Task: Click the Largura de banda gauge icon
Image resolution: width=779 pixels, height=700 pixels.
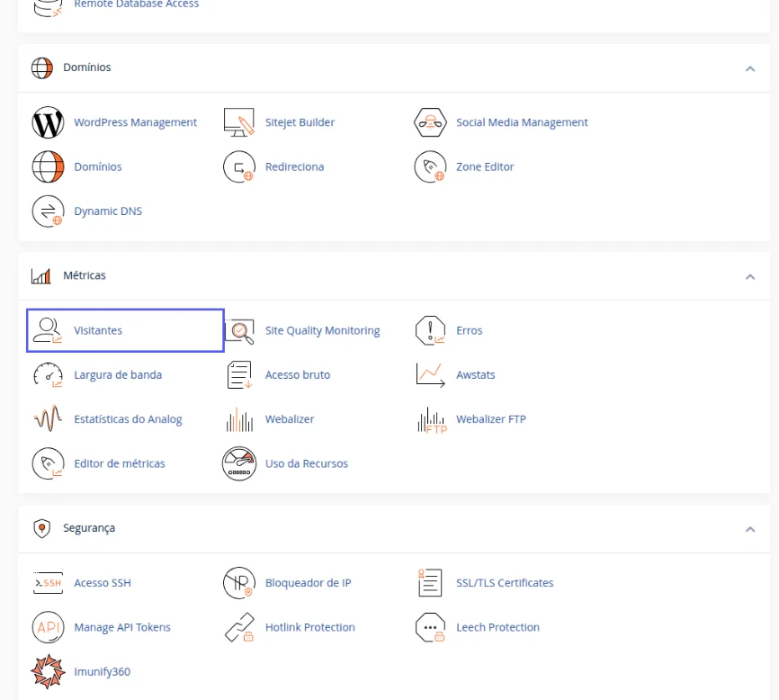Action: click(48, 375)
